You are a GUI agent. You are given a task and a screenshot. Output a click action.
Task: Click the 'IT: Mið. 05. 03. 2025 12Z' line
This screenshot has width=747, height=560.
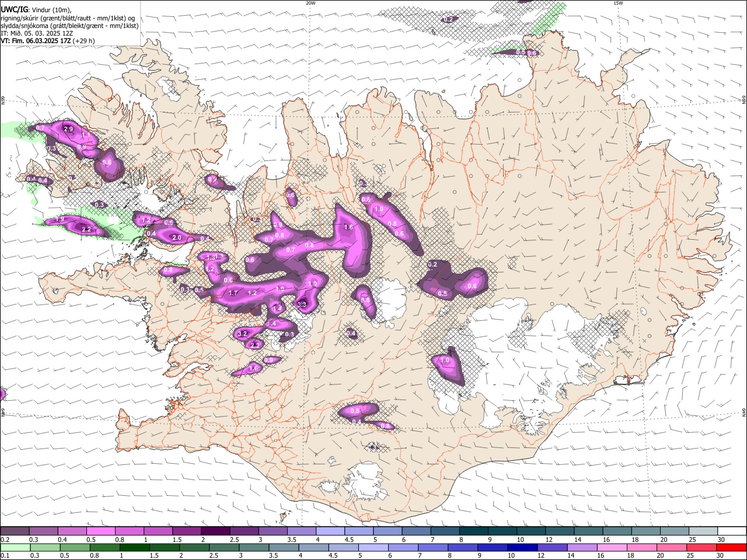click(37, 33)
